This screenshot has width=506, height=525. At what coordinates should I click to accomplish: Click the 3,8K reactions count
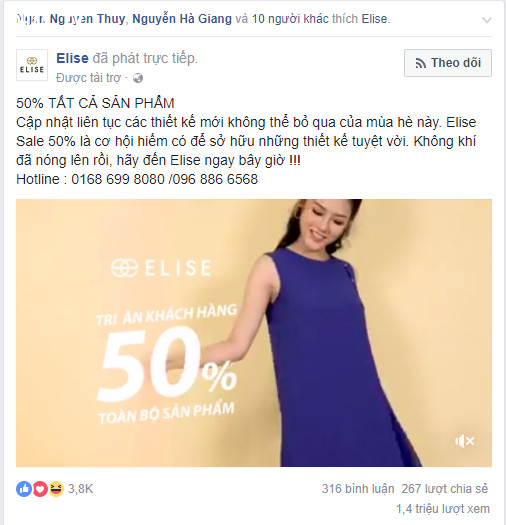click(x=81, y=489)
